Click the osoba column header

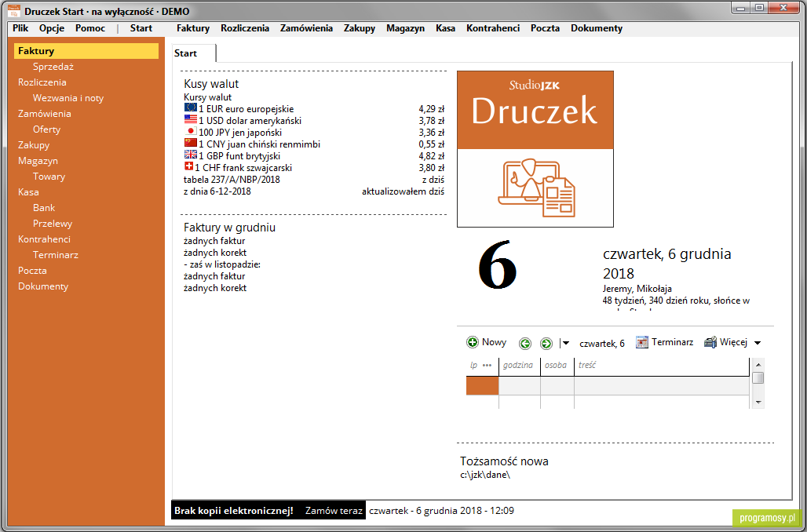click(557, 366)
